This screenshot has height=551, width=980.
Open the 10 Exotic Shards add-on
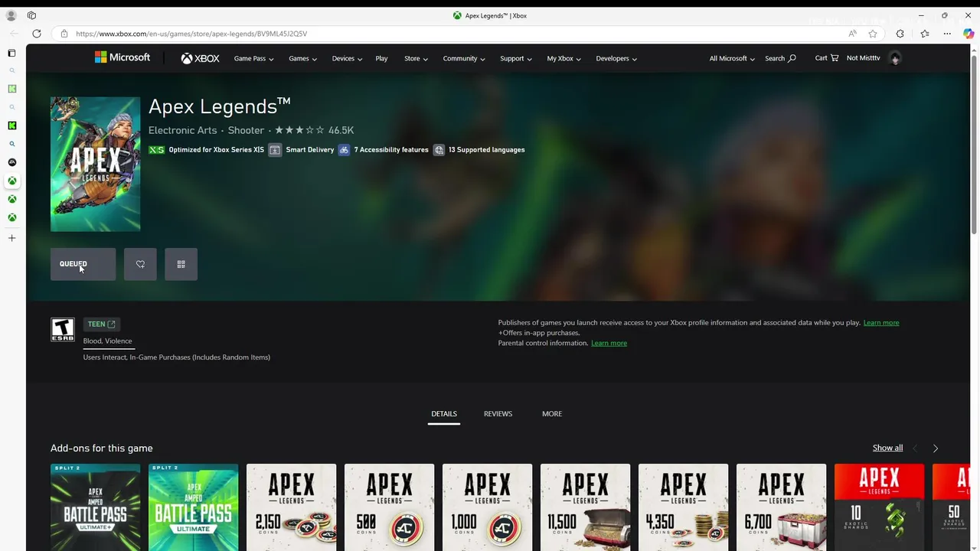(879, 507)
